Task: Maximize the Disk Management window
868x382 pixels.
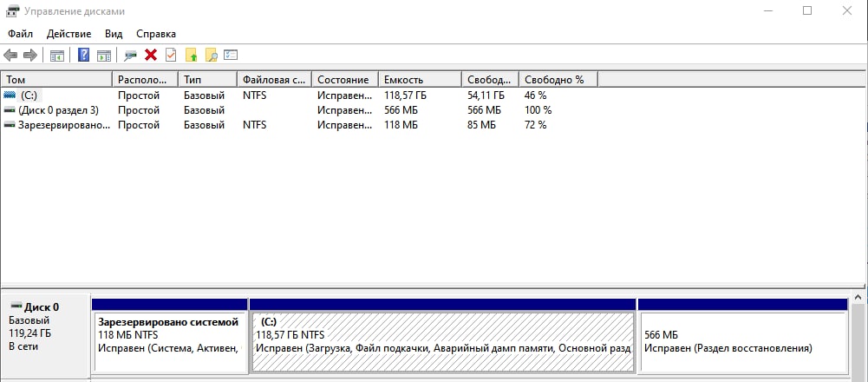Action: pos(807,10)
